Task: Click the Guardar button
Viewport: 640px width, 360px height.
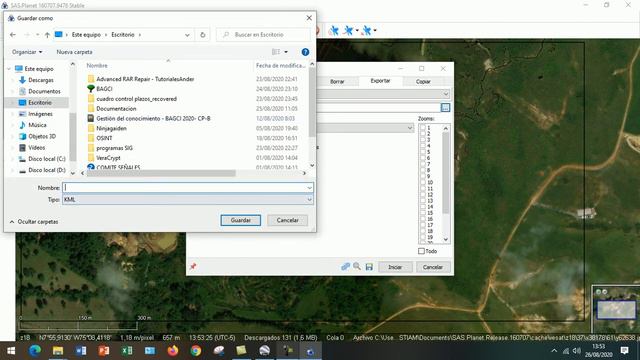Action: click(x=241, y=220)
